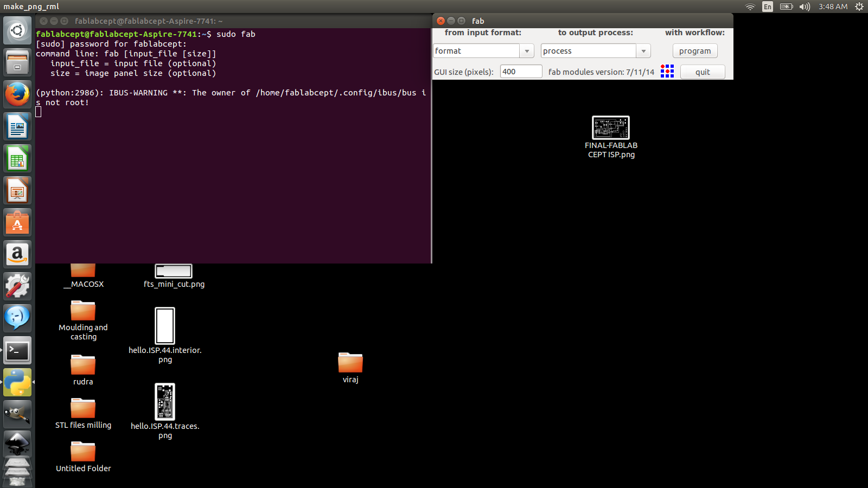Open LibreOffice Impress from the dock
Image resolution: width=868 pixels, height=488 pixels.
(17, 190)
